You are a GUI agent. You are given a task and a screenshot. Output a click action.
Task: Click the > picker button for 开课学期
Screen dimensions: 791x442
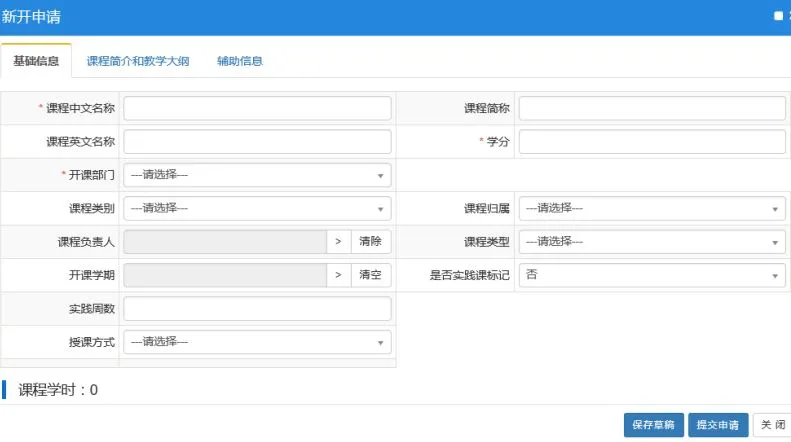point(338,275)
